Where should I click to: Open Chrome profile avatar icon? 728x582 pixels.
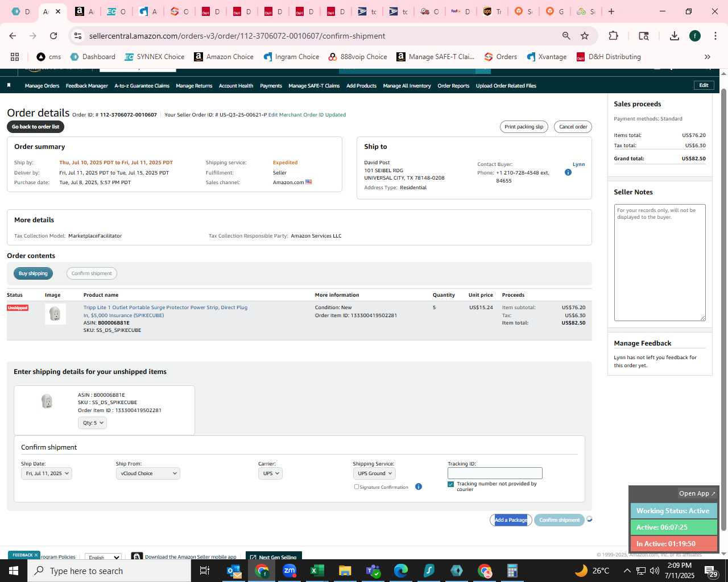click(x=695, y=36)
